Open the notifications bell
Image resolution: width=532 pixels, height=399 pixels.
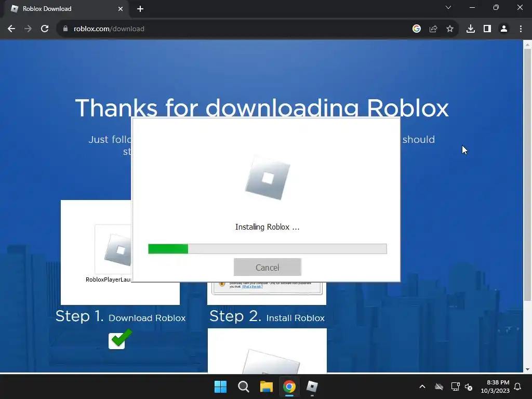pos(518,387)
